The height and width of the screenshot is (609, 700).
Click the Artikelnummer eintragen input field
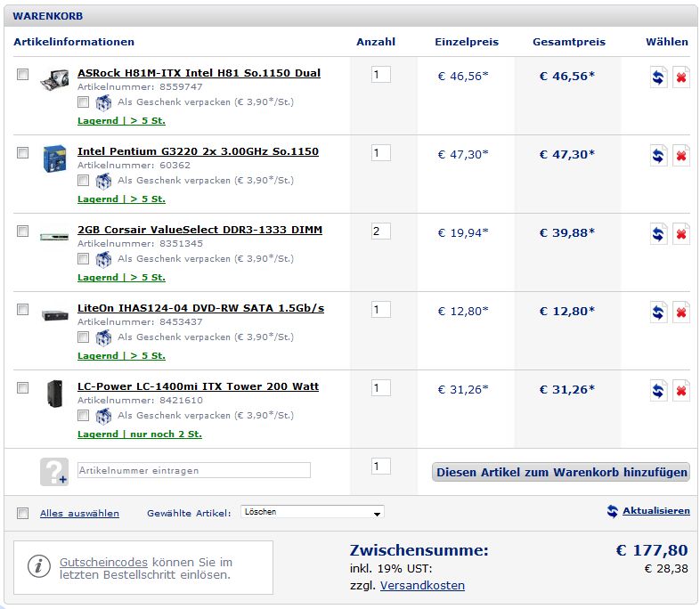pyautogui.click(x=194, y=470)
